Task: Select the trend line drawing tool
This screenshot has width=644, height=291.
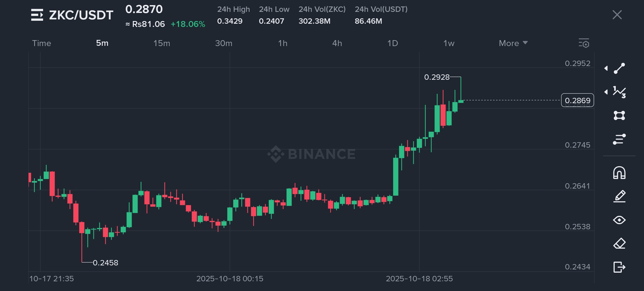Action: click(619, 68)
